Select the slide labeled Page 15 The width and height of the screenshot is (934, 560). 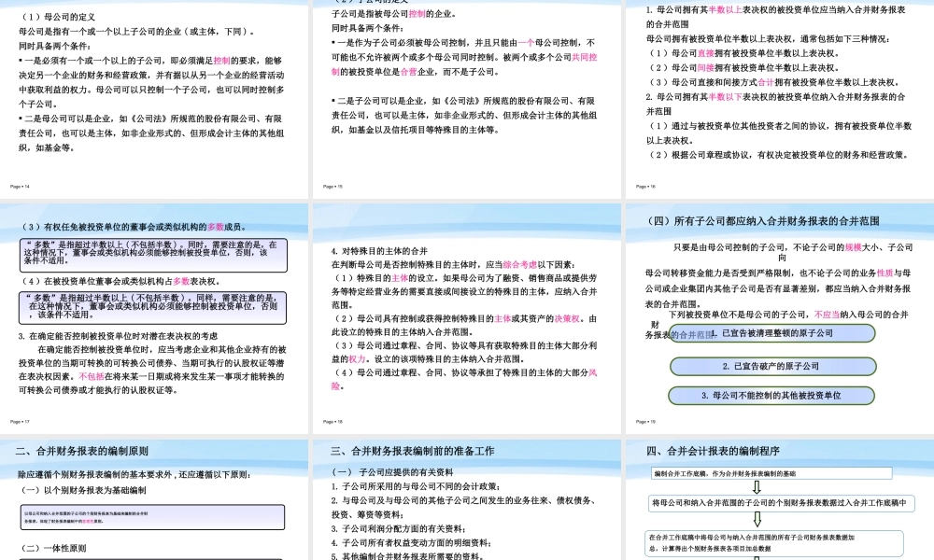click(x=467, y=93)
